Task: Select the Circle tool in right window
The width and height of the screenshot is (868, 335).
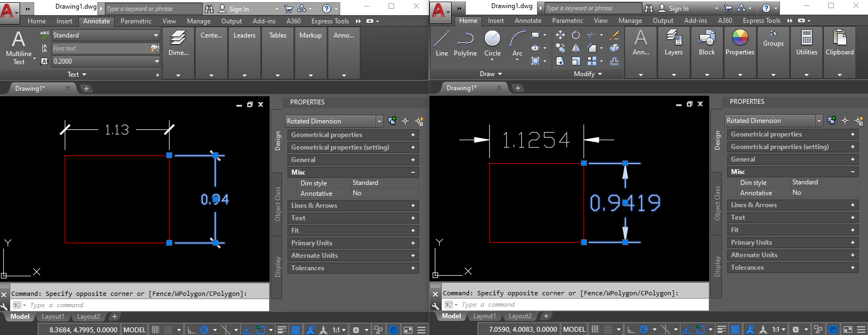Action: click(x=492, y=44)
